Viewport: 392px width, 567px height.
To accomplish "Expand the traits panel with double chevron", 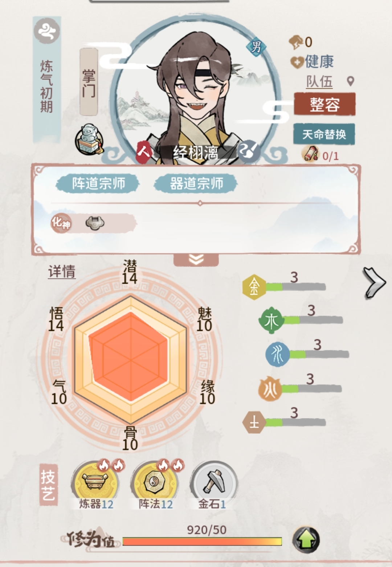I will pos(196,259).
